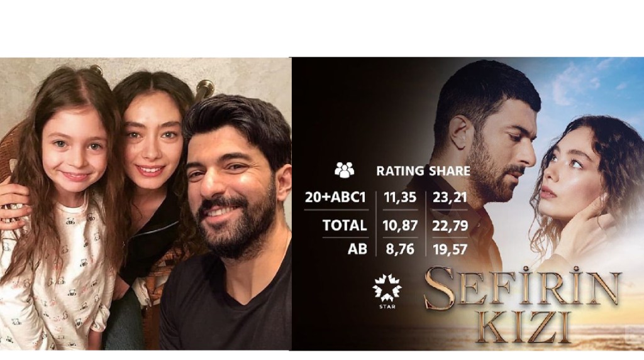Select the TOTAL row label
The image size is (644, 360).
(x=344, y=226)
